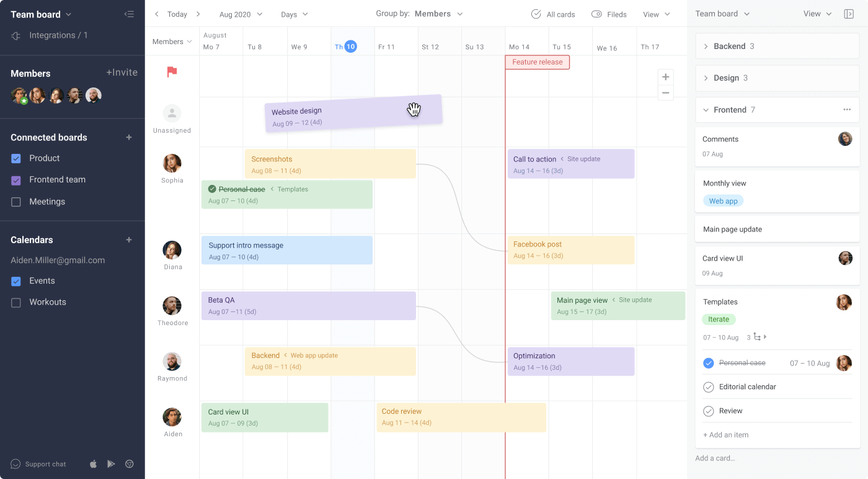Open the Group by Members dropdown
Viewport: 868px width, 479px height.
[x=438, y=12]
